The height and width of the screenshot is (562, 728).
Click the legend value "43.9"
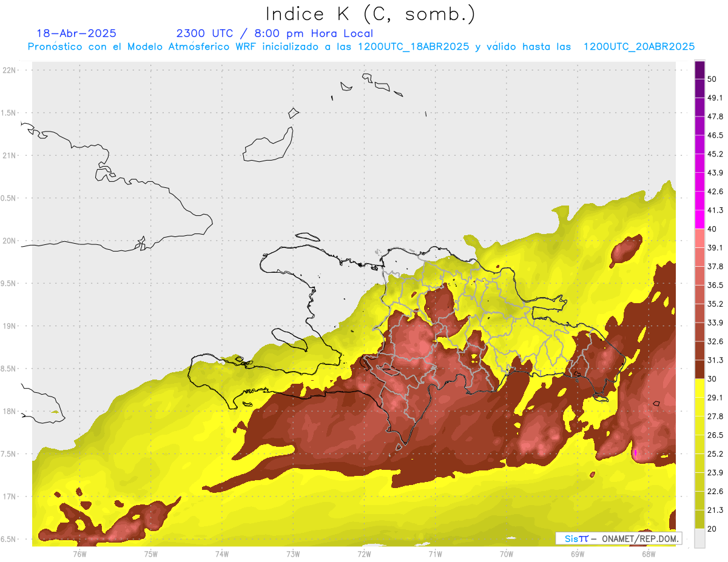click(x=715, y=173)
